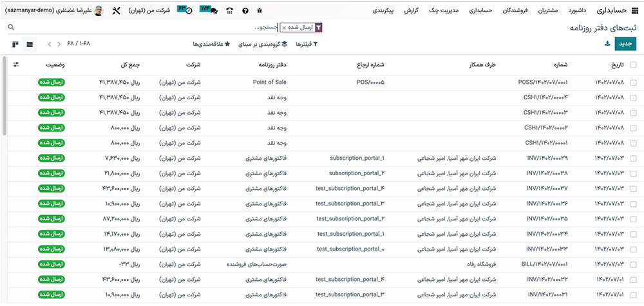The height and width of the screenshot is (306, 644).
Task: Open the bug debug tools icon
Action: [x=260, y=11]
